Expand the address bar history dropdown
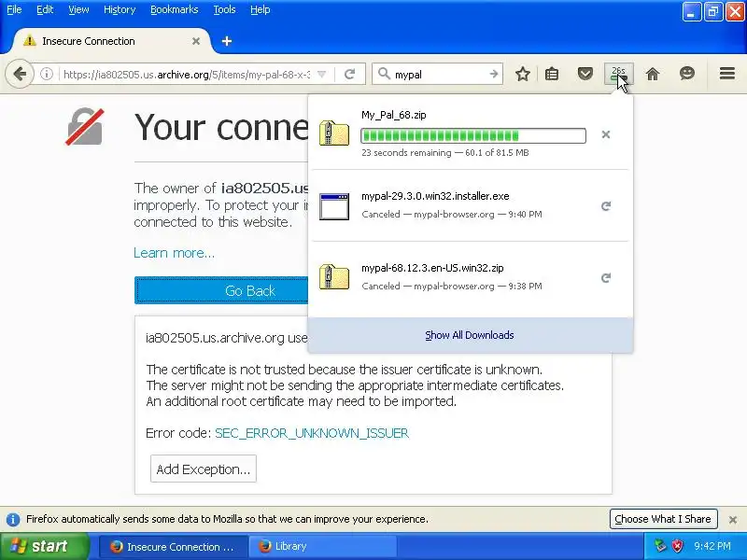Viewport: 747px width, 560px height. 321,75
